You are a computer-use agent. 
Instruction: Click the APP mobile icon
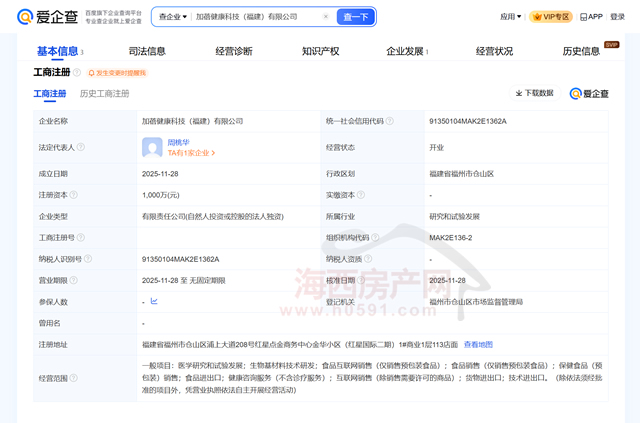593,17
